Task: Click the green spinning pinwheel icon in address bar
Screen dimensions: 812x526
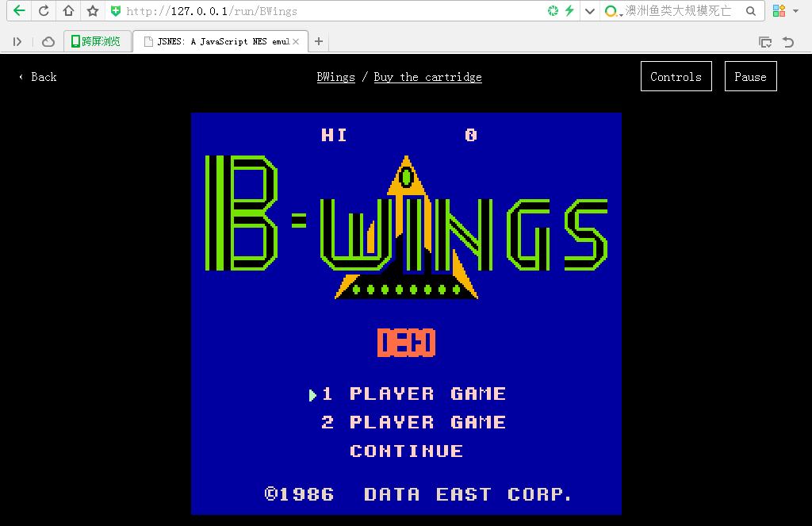Action: [553, 11]
